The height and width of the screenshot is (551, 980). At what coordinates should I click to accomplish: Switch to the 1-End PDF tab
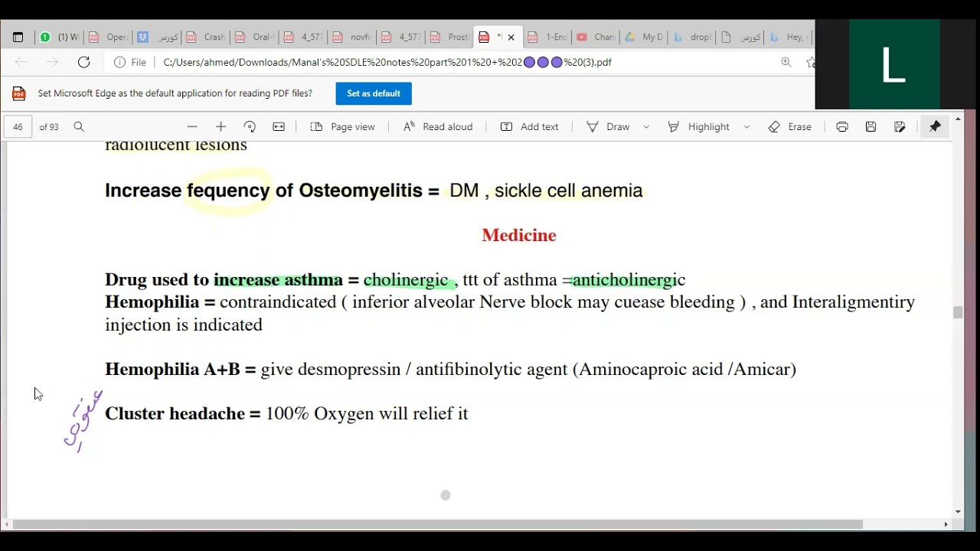point(548,37)
